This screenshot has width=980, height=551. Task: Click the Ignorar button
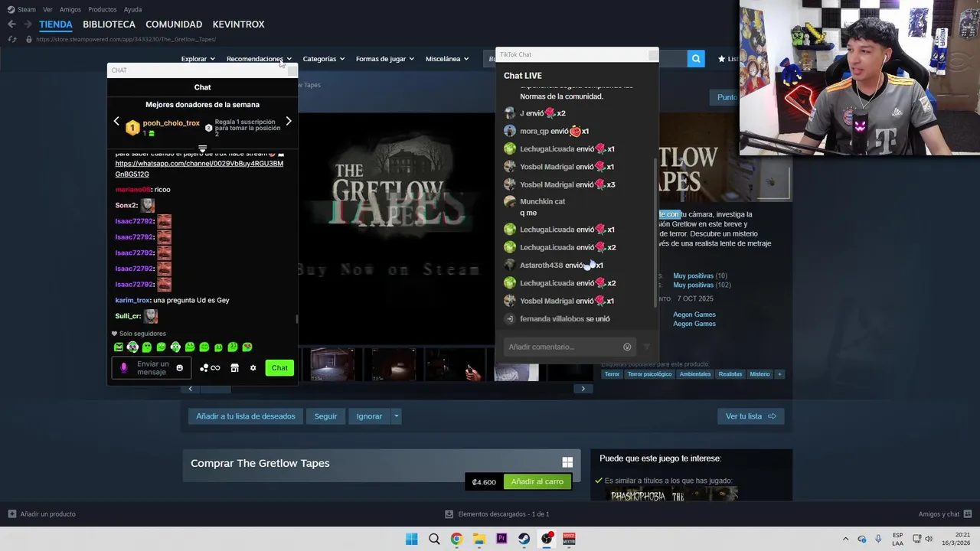point(369,416)
